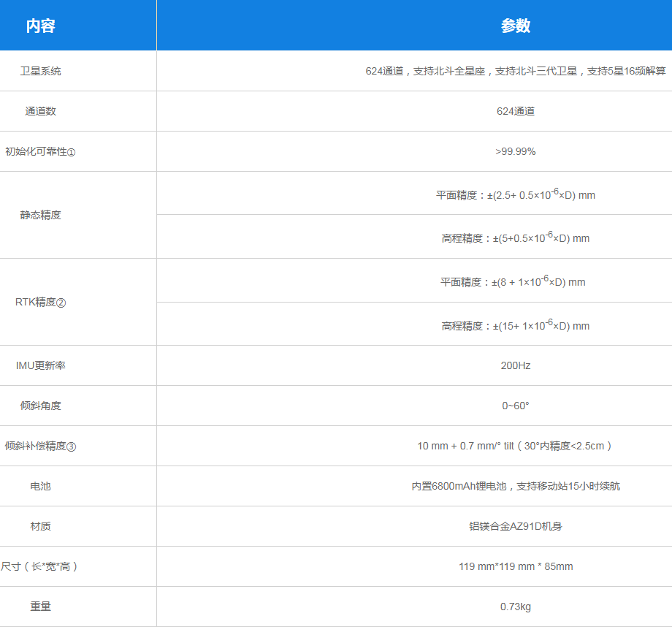Click the ±(5+0.5×10⁻⁶×D) elevation accuracy value

click(x=541, y=238)
